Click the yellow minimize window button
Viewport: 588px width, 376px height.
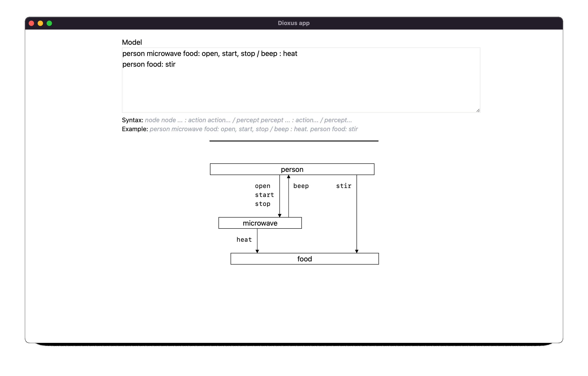pyautogui.click(x=40, y=23)
